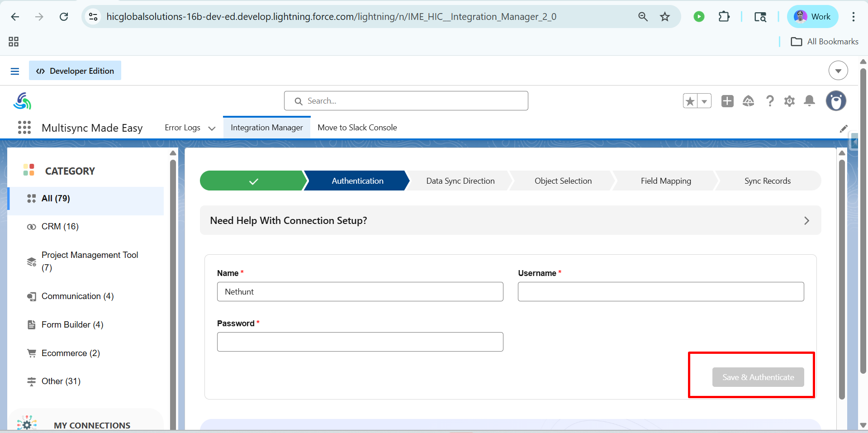This screenshot has width=868, height=433.
Task: Click the Password input field
Action: [360, 342]
